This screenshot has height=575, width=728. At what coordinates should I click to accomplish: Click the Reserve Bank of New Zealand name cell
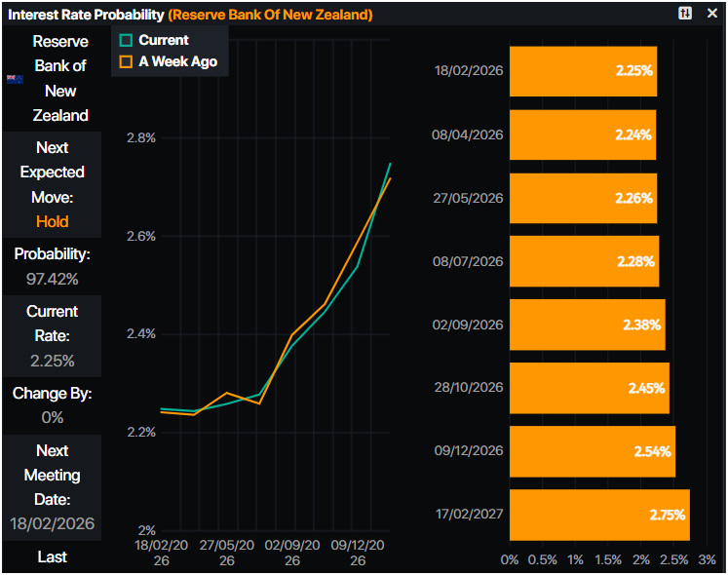click(60, 79)
